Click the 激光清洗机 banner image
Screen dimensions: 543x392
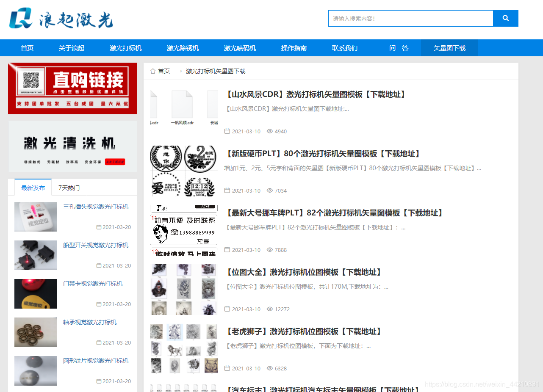(72, 146)
